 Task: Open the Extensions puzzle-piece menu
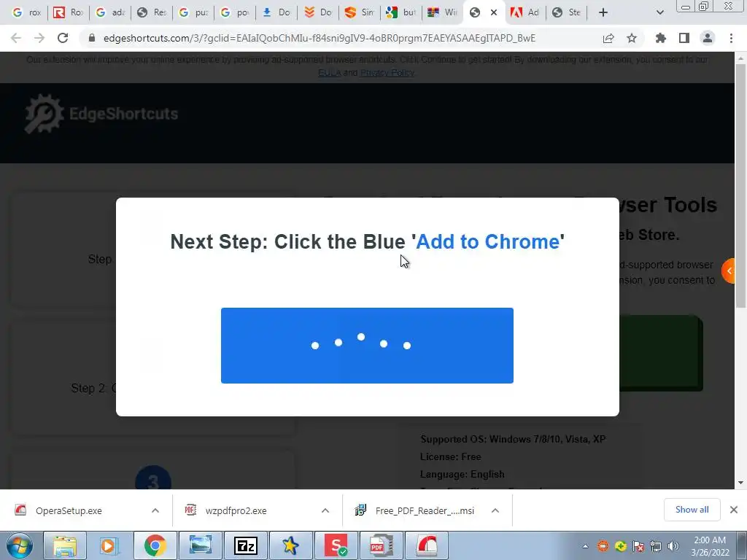[661, 38]
